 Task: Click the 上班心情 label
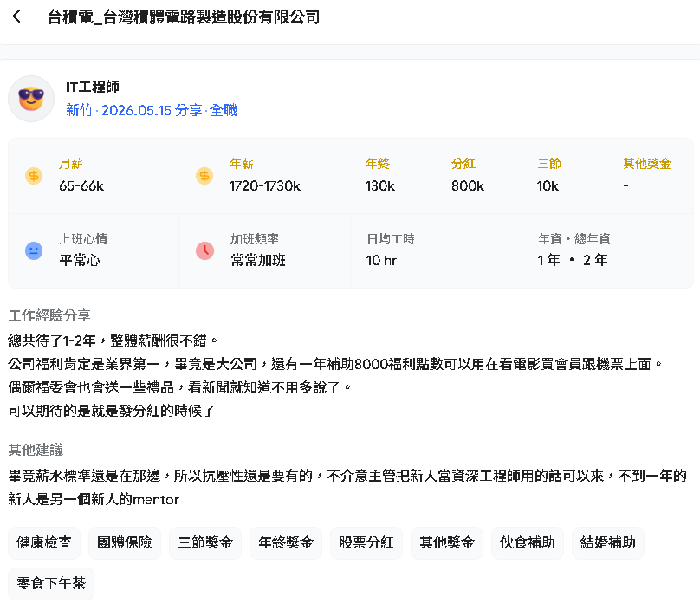pyautogui.click(x=83, y=239)
